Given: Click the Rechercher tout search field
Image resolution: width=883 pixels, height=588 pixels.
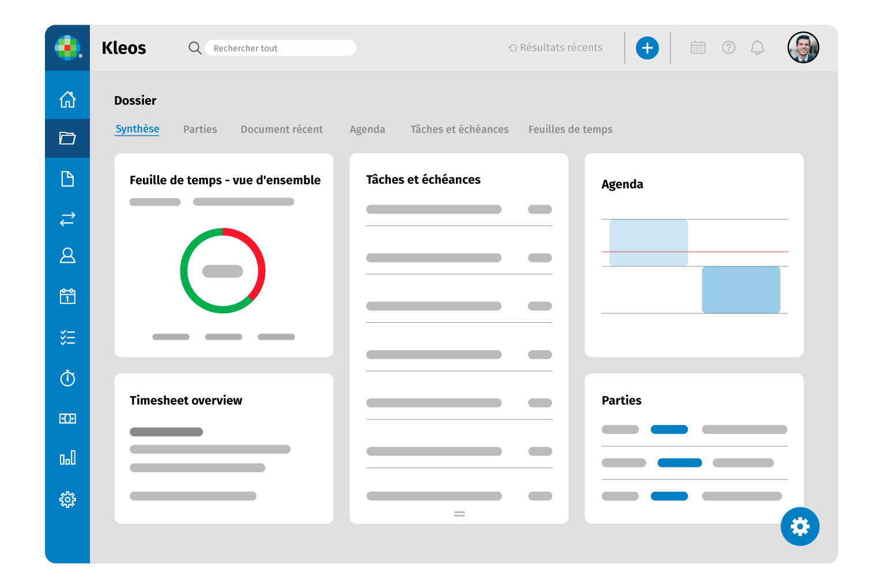Looking at the screenshot, I should pyautogui.click(x=281, y=48).
